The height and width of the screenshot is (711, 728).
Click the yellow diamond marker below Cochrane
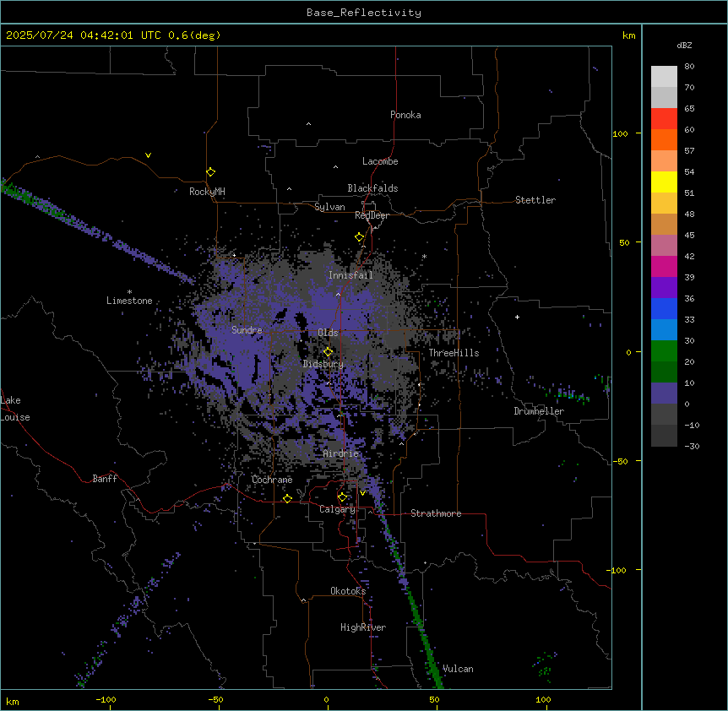pos(287,498)
